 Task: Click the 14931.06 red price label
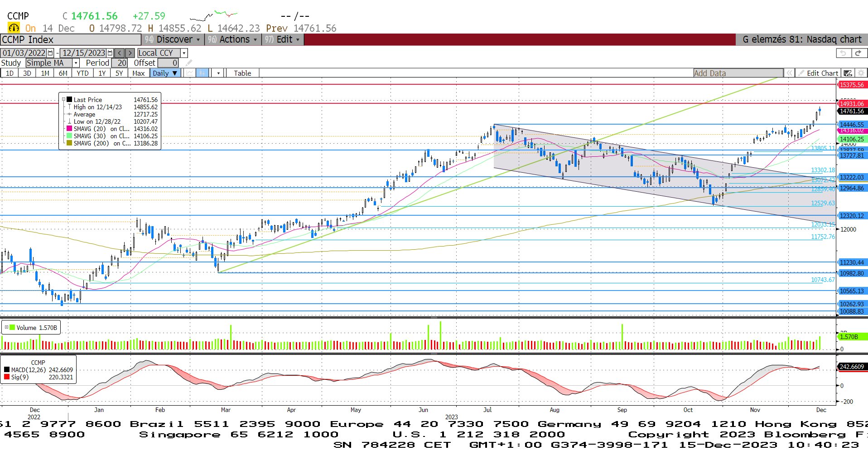click(x=852, y=104)
